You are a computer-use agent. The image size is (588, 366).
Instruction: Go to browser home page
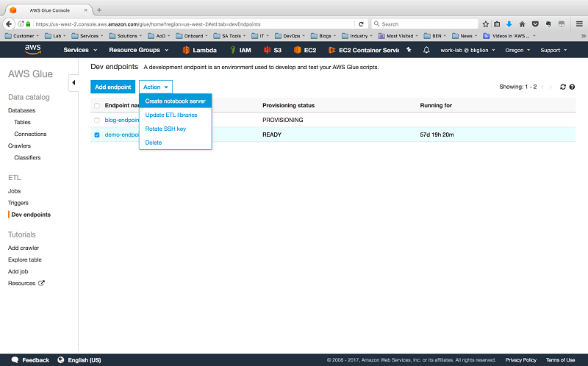coord(522,24)
